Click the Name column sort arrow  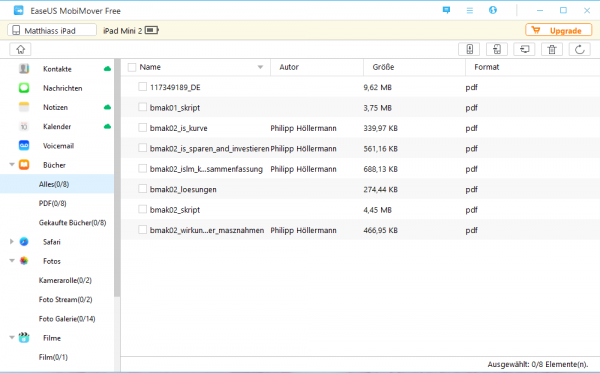(x=260, y=67)
